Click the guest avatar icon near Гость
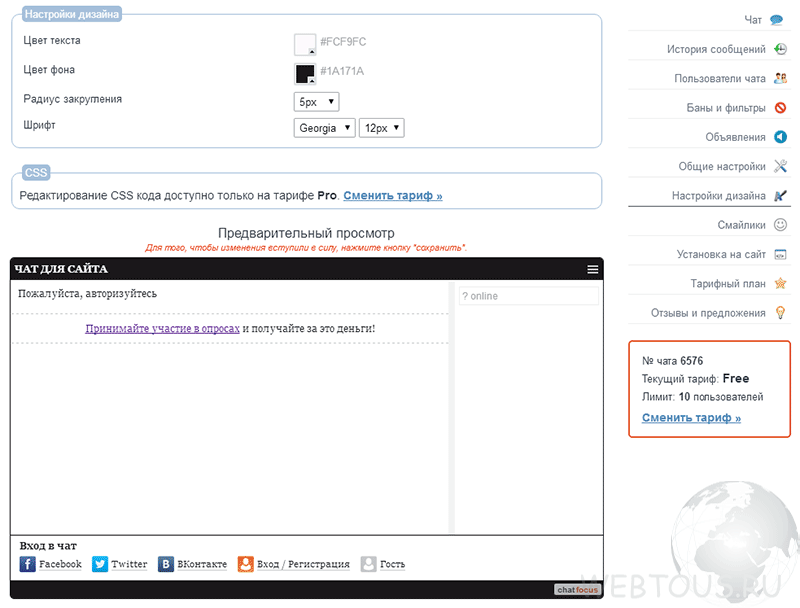Screen dimensions: 800x608 [368, 564]
